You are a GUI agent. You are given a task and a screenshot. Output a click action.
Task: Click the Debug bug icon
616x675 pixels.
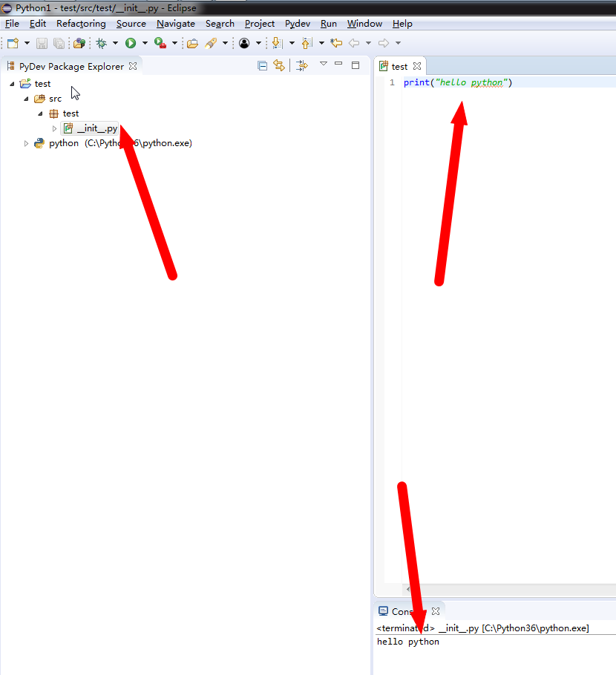[x=102, y=43]
